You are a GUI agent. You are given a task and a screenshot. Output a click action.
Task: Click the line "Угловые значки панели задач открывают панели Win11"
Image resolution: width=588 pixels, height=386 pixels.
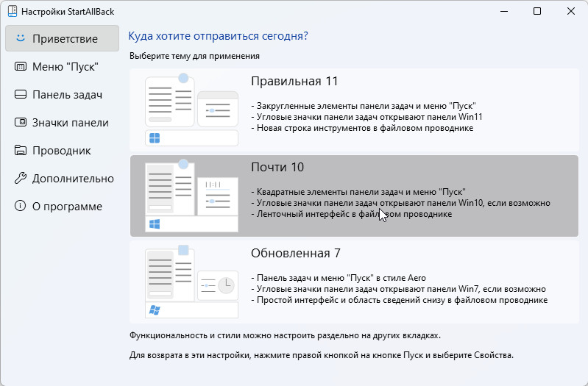coord(366,117)
